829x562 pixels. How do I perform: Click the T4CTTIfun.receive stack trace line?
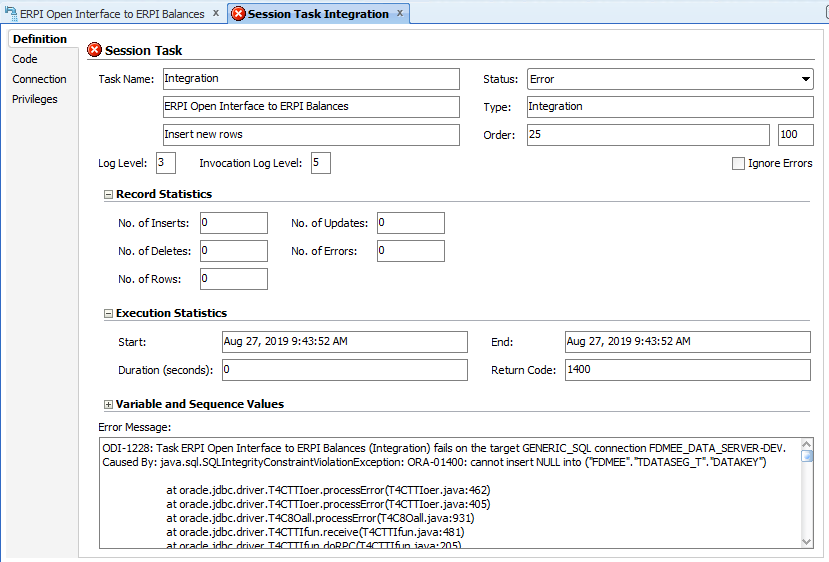pyautogui.click(x=315, y=532)
